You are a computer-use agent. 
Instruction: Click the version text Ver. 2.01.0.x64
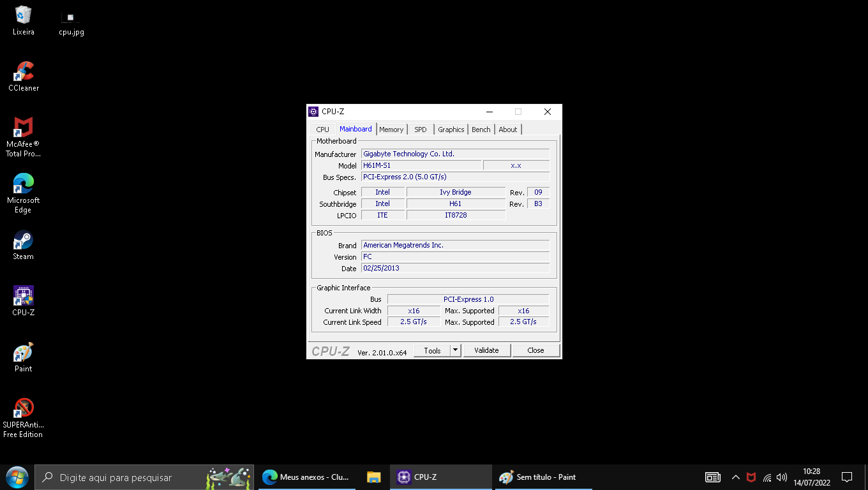tap(382, 352)
